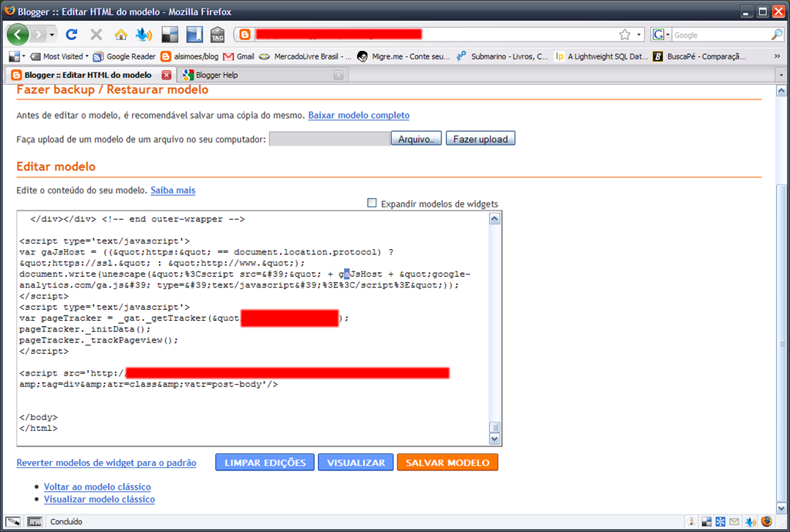Bookmark this page with the star icon
Image resolution: width=790 pixels, height=532 pixels.
[x=625, y=34]
